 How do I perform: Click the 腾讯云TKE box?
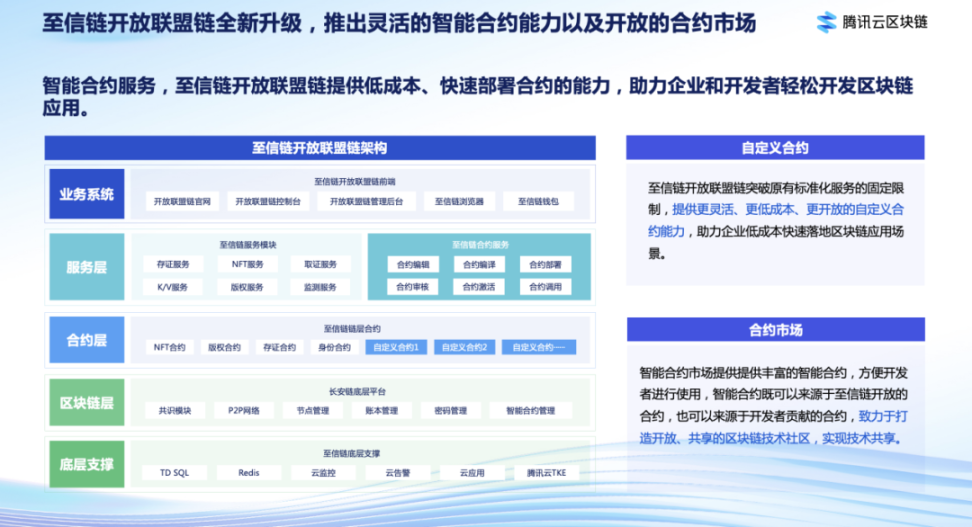pos(546,473)
